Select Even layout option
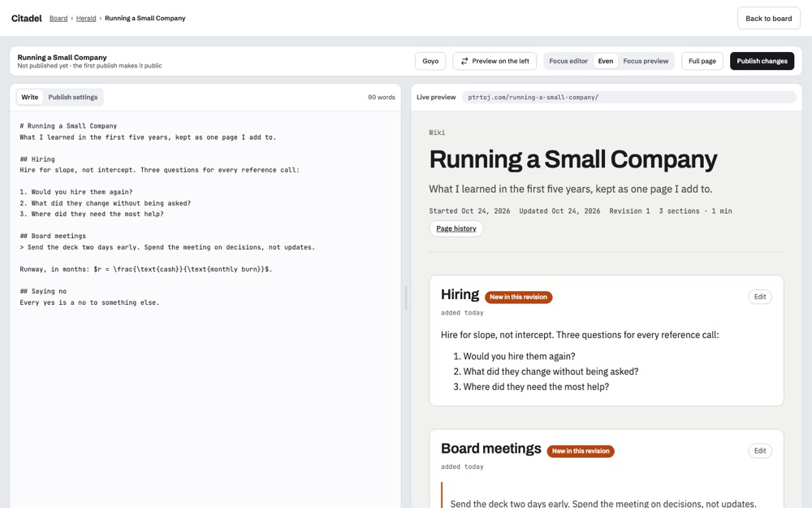Image resolution: width=812 pixels, height=508 pixels. (606, 61)
